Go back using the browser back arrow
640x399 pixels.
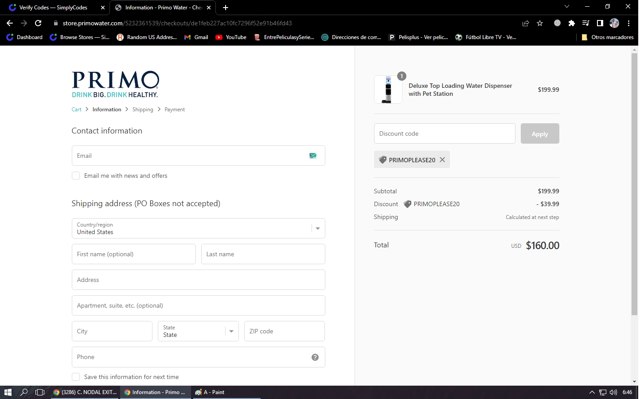(10, 23)
